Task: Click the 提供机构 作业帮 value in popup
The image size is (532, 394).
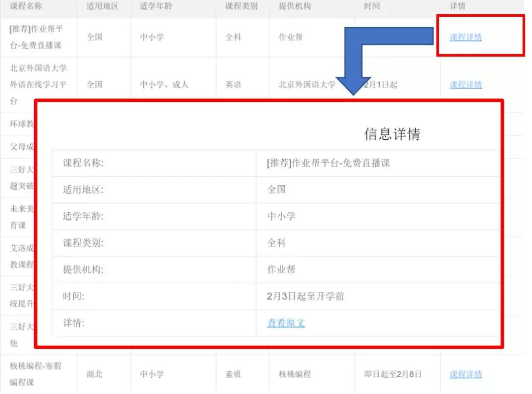Action: pyautogui.click(x=281, y=269)
